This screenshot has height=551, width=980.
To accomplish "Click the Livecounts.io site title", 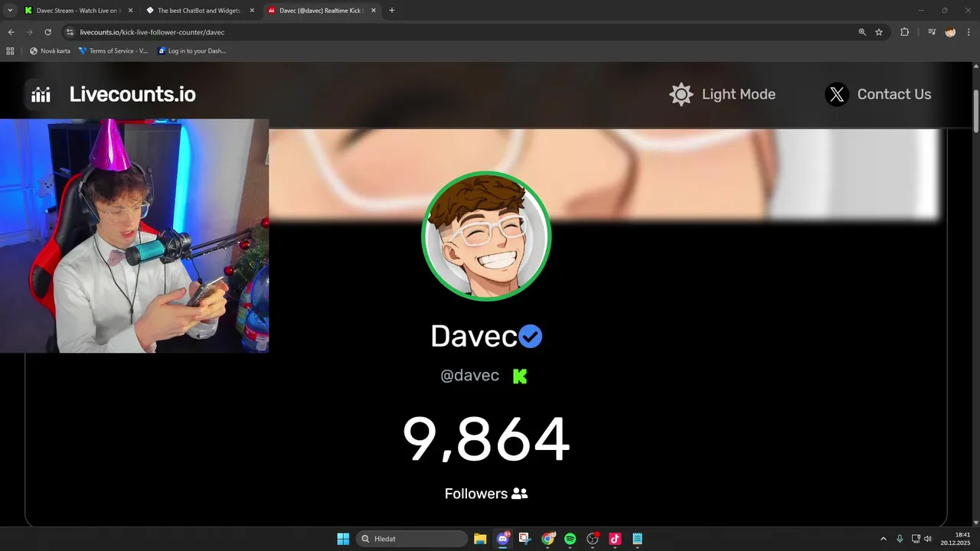I will [132, 94].
